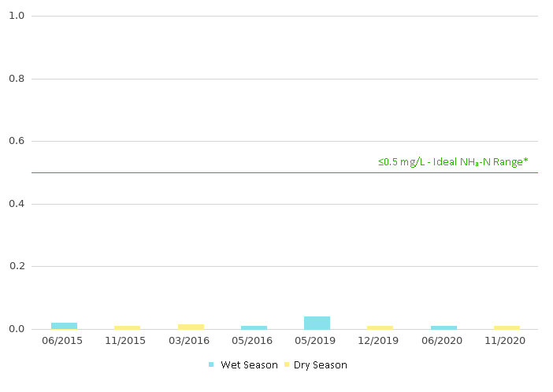Click the 0.6 y-axis tick label
The height and width of the screenshot is (392, 553).
[16, 142]
